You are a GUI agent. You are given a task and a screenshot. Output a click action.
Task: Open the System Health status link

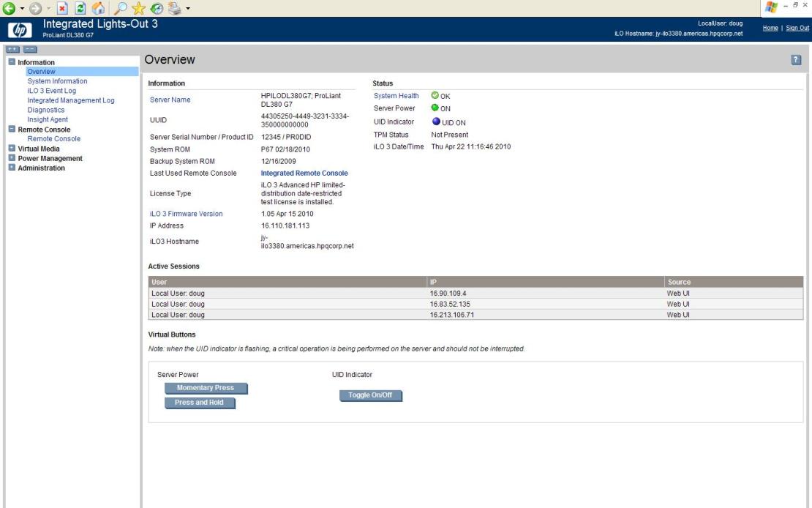pos(396,96)
